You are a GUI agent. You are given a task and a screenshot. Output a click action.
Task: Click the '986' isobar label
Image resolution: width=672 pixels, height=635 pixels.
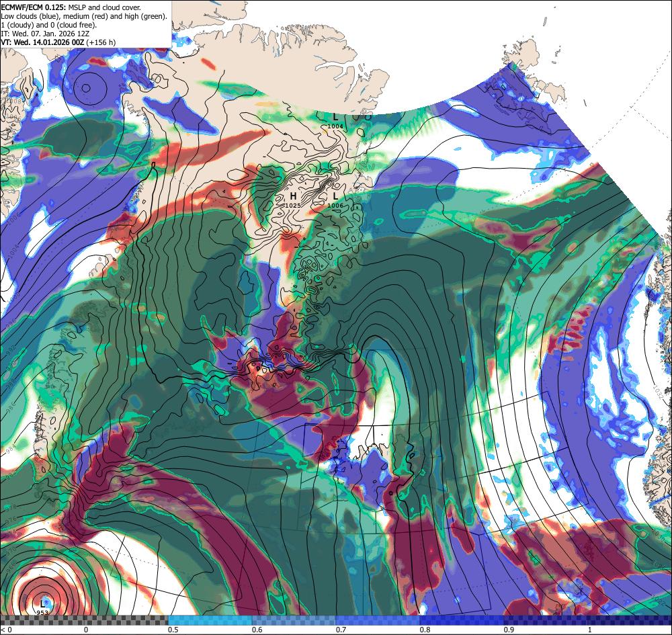pyautogui.click(x=11, y=407)
